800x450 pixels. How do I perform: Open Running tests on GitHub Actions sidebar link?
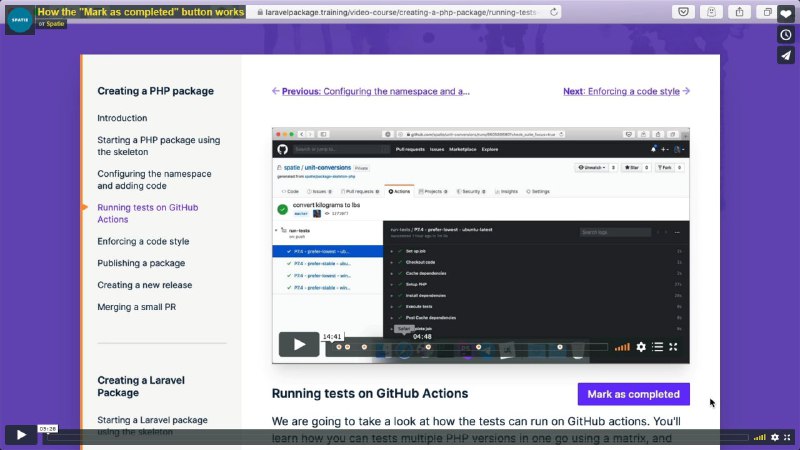147,213
